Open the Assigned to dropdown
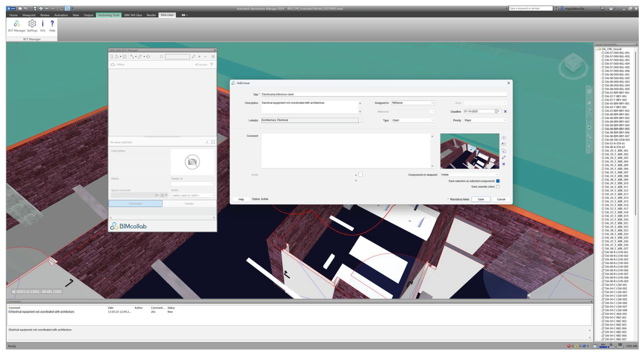Image resolution: width=644 pixels, height=357 pixels. (x=413, y=103)
